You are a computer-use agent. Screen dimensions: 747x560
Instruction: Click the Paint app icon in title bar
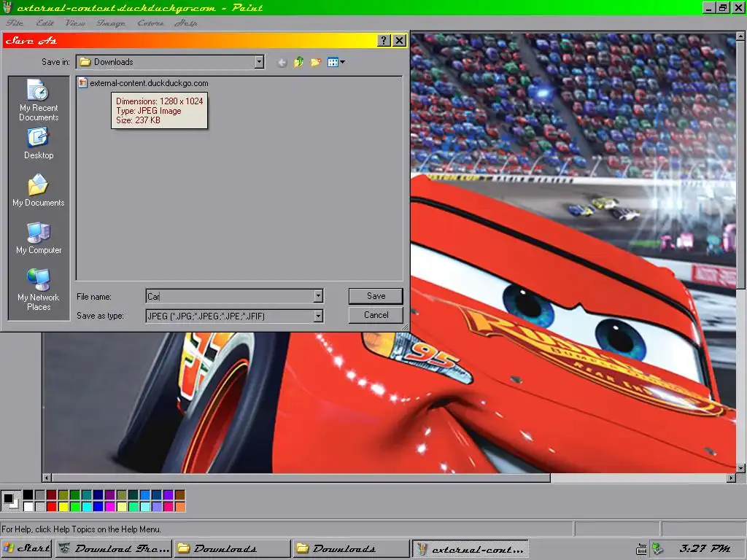[7, 7]
